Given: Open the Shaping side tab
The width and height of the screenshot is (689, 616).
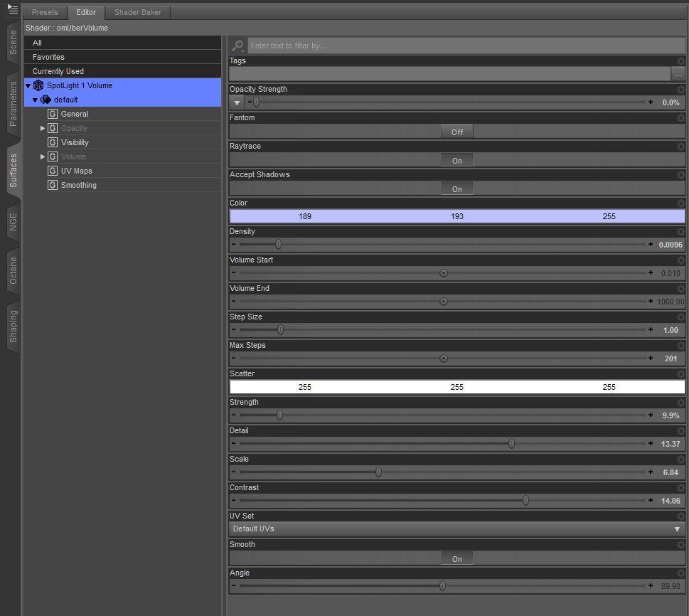Looking at the screenshot, I should point(14,326).
